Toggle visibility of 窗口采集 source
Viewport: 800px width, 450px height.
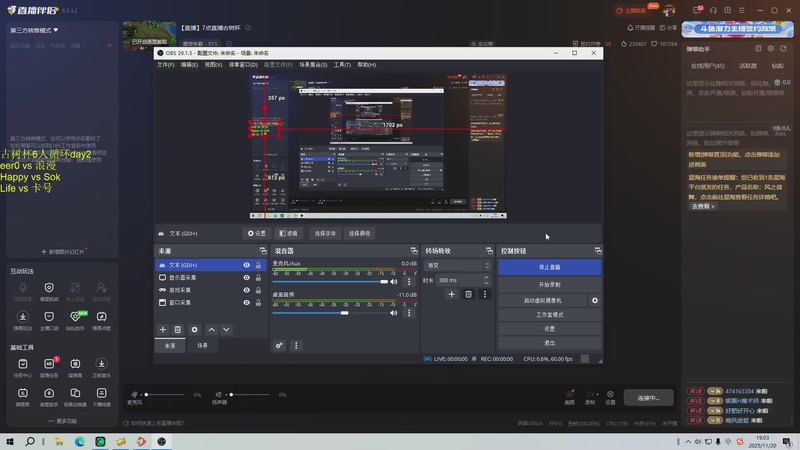click(246, 303)
